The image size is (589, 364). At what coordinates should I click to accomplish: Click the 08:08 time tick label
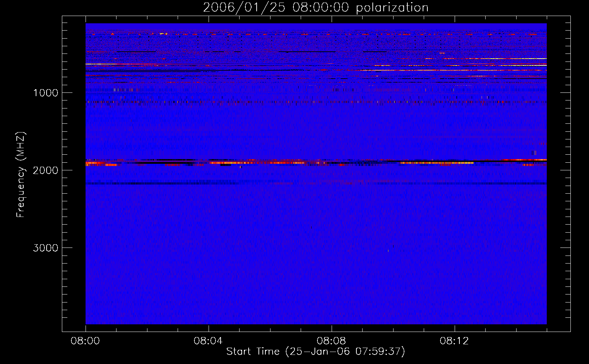pyautogui.click(x=331, y=341)
